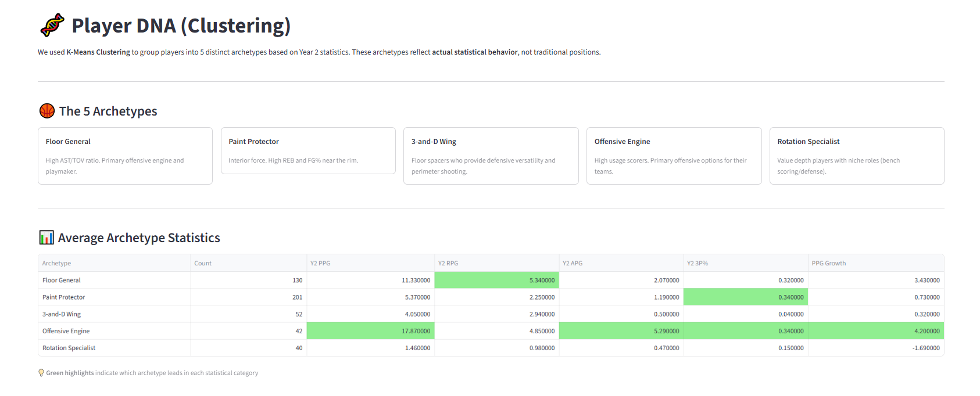This screenshot has height=396, width=980.
Task: Select the Floor General archetype card
Action: pyautogui.click(x=125, y=156)
